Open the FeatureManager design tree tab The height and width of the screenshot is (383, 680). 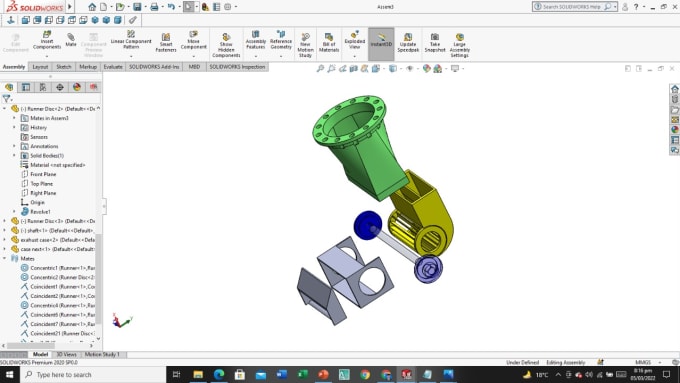9,87
